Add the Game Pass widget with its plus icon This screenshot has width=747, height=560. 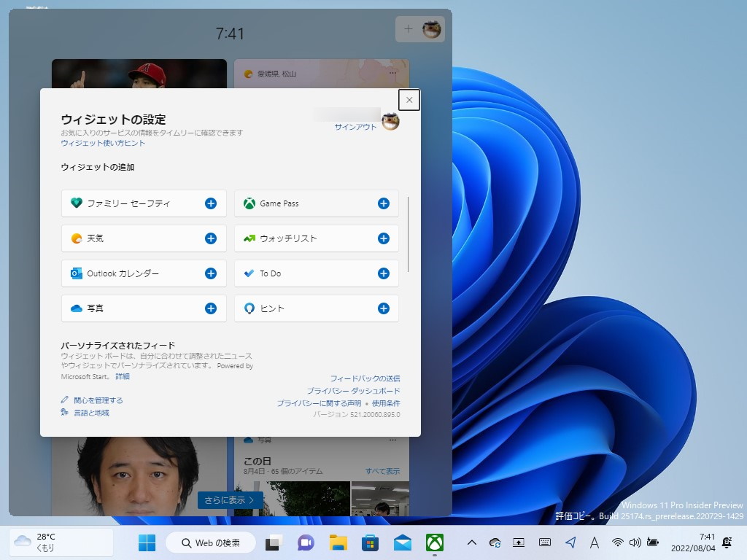coord(382,203)
